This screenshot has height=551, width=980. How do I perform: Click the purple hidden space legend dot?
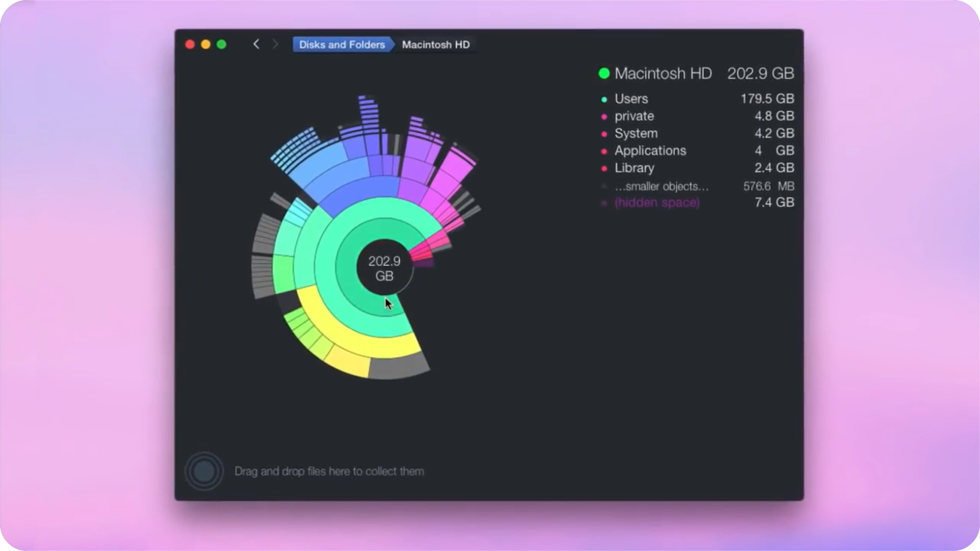click(x=604, y=203)
